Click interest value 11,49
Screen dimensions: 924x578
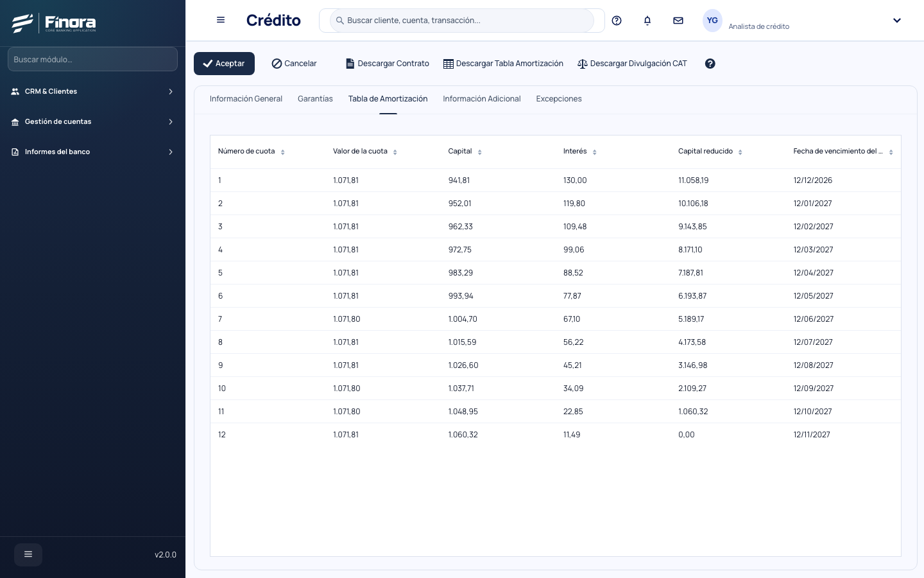pyautogui.click(x=572, y=435)
